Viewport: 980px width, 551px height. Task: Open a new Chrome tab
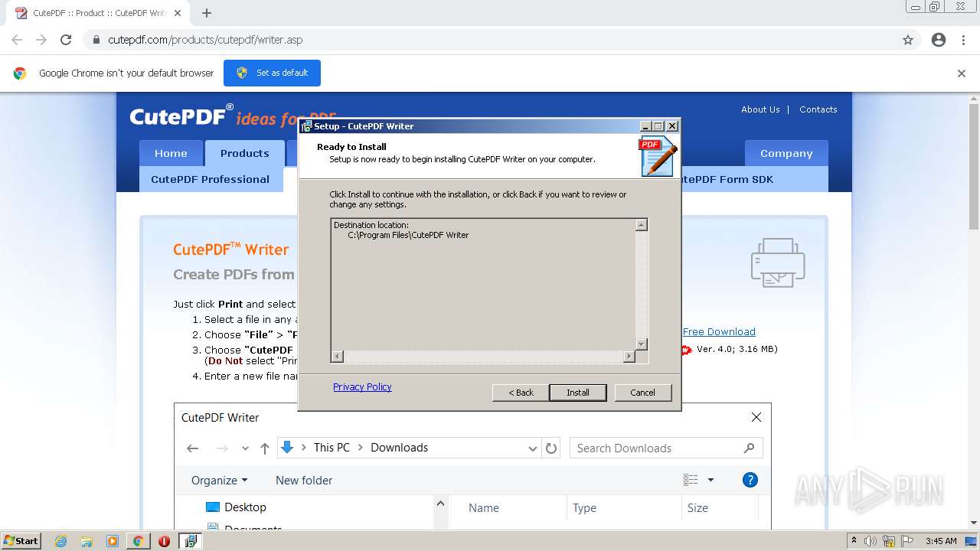click(x=207, y=13)
